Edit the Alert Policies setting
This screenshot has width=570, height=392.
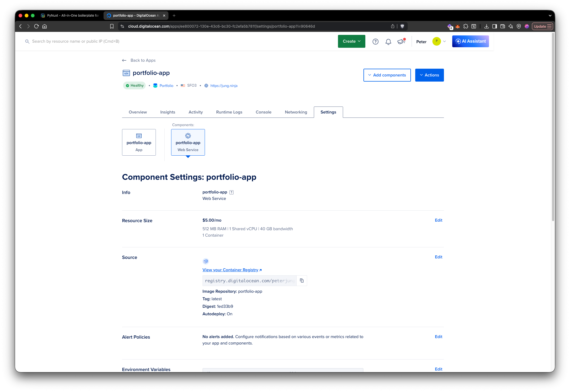click(x=438, y=337)
